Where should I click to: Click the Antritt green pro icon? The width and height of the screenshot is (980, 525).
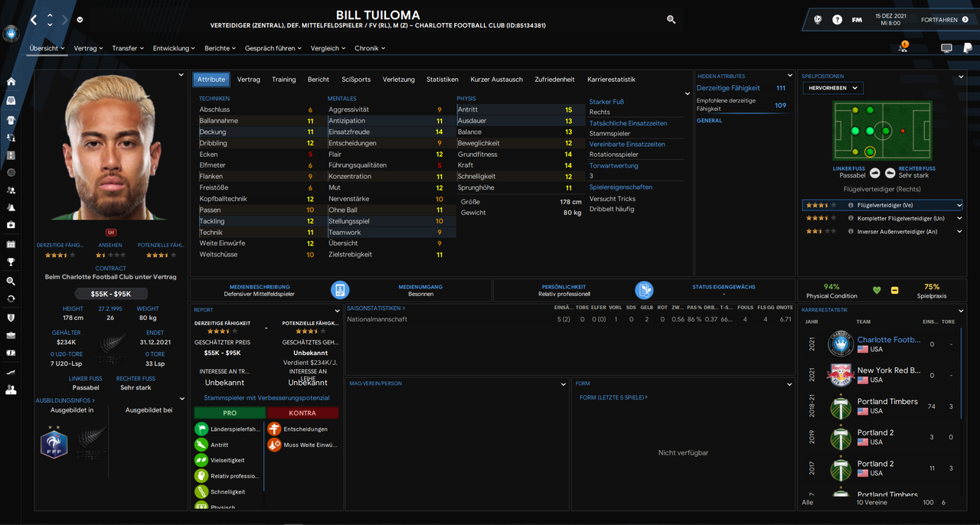(x=201, y=445)
